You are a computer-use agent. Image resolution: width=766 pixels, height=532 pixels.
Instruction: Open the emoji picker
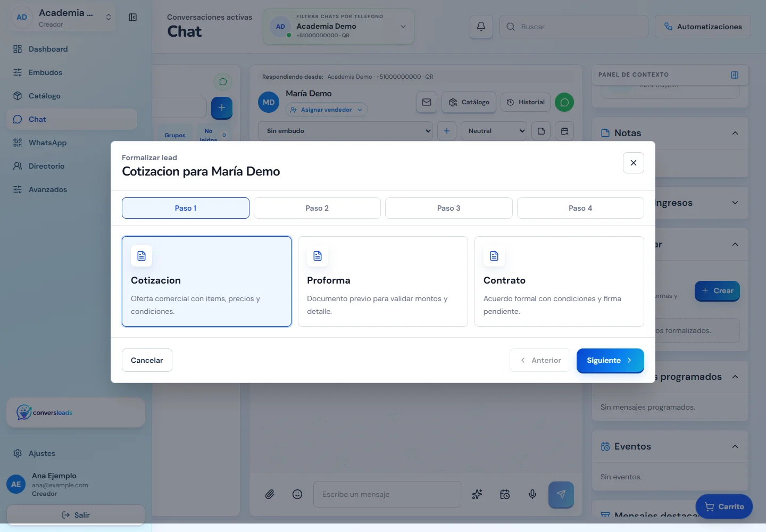click(x=297, y=494)
